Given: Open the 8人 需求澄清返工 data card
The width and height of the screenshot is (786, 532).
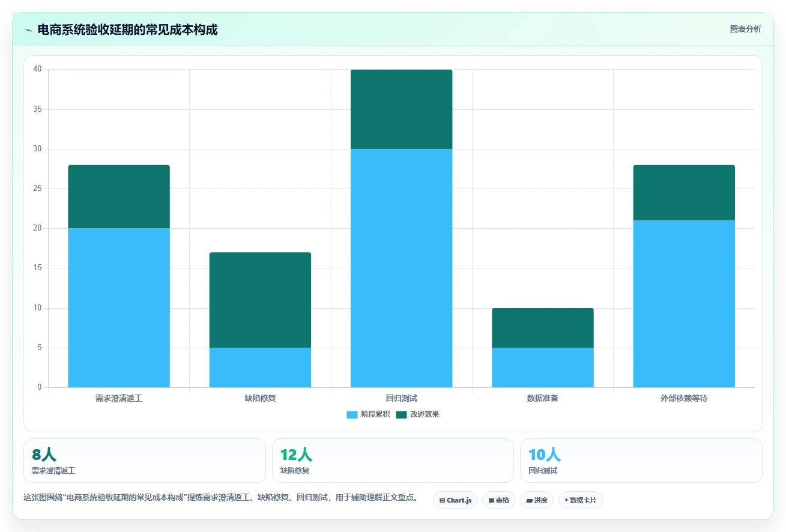Looking at the screenshot, I should 145,461.
